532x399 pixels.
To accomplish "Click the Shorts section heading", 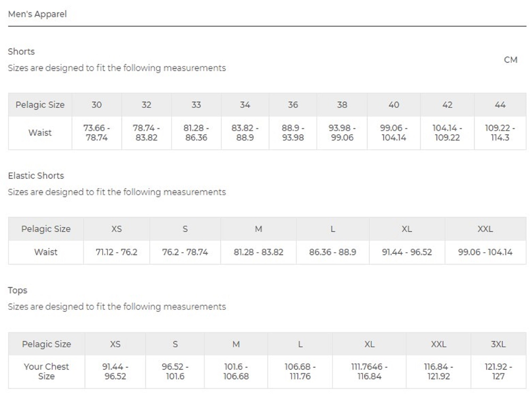I will click(x=21, y=52).
